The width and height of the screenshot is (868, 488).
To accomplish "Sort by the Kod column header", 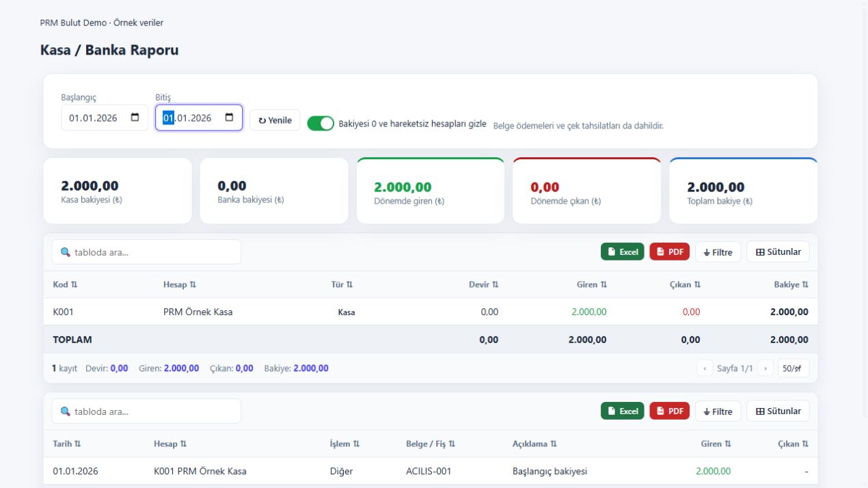I will [65, 284].
